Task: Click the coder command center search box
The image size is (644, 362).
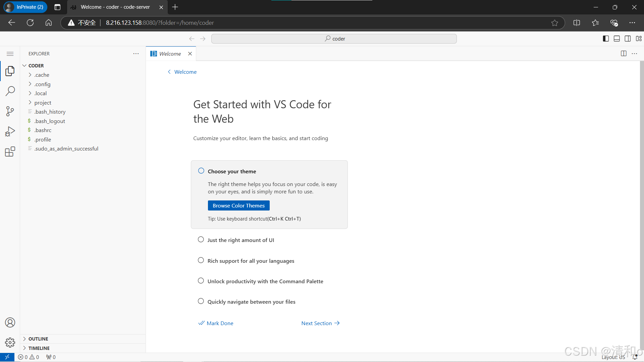Action: (x=334, y=39)
